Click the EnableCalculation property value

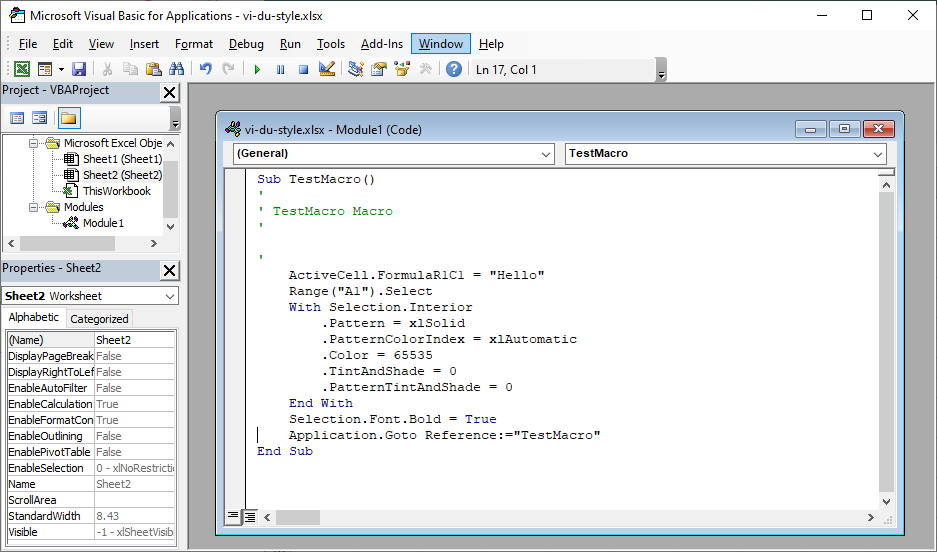click(x=134, y=404)
